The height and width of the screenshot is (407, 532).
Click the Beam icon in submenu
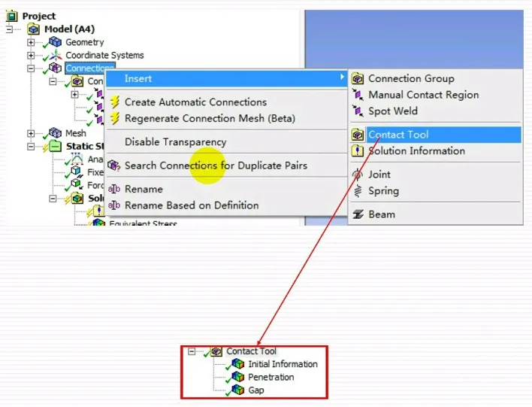(x=358, y=214)
